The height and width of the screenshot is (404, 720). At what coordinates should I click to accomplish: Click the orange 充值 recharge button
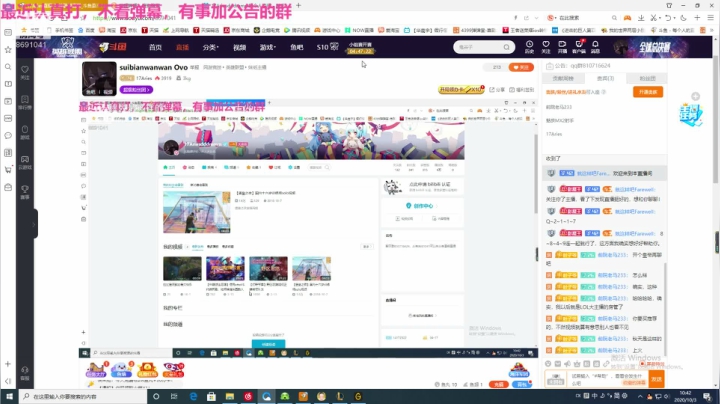[499, 384]
